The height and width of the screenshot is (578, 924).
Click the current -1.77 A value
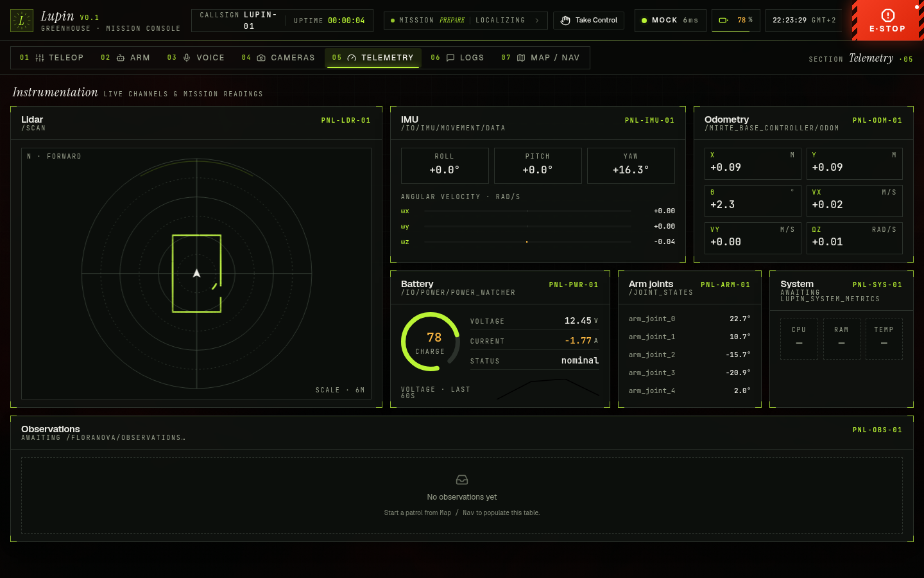point(581,340)
